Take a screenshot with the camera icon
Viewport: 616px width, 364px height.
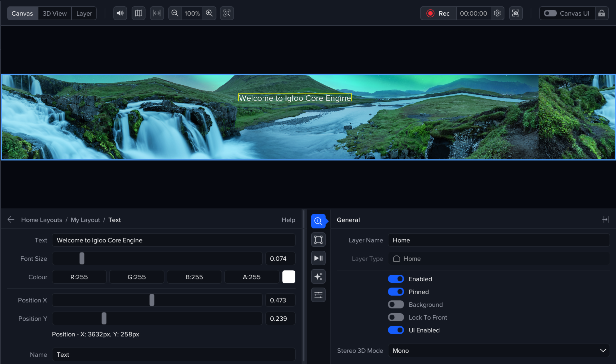coord(516,13)
